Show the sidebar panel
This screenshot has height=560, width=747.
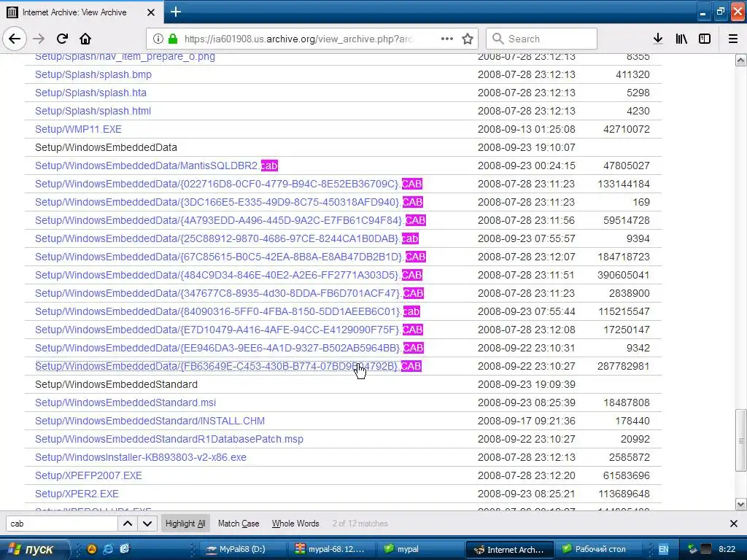pyautogui.click(x=705, y=39)
